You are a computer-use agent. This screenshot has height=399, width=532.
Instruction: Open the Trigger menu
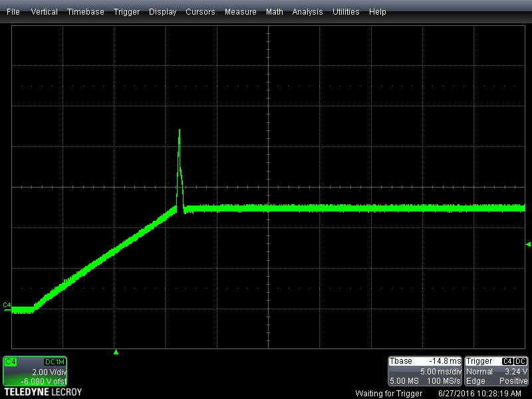126,12
